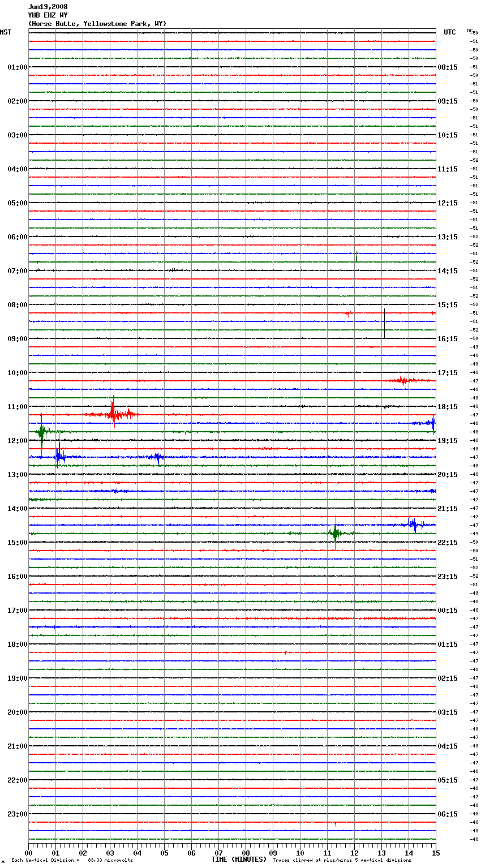This screenshot has height=868, width=481.
Task: Click the green seismic burst above 22:15 UTC
Action: click(x=335, y=532)
